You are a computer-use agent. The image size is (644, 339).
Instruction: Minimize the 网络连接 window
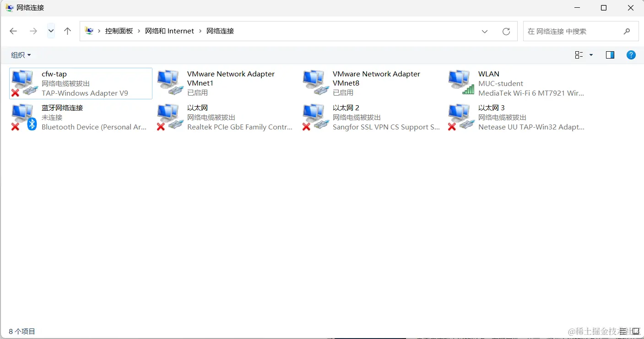coord(577,8)
